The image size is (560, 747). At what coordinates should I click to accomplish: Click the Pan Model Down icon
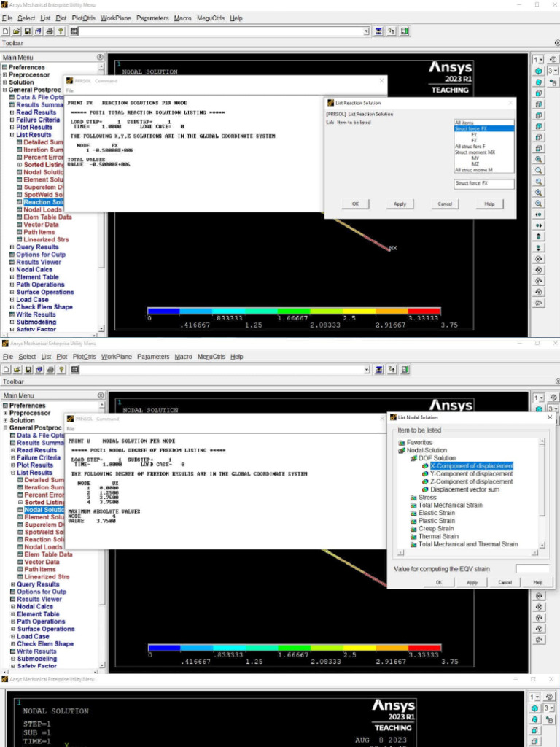coord(538,247)
